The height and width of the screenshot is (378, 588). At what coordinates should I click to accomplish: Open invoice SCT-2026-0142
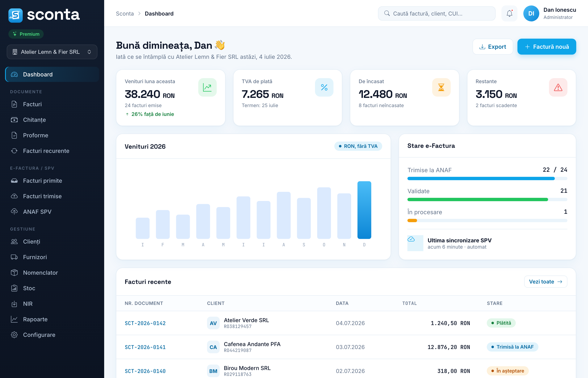pyautogui.click(x=145, y=323)
